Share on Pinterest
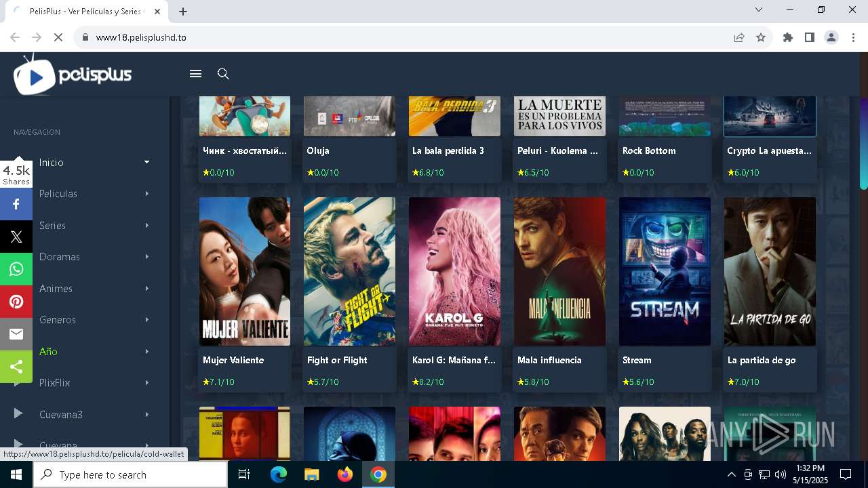Screen dimensions: 868x488 click(16, 302)
